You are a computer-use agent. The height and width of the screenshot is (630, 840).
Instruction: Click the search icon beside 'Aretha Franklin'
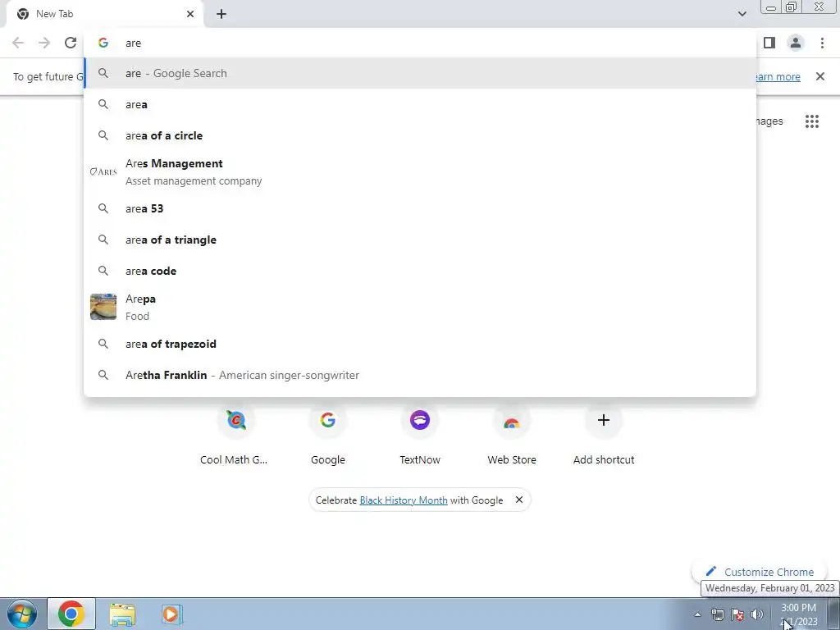point(103,375)
